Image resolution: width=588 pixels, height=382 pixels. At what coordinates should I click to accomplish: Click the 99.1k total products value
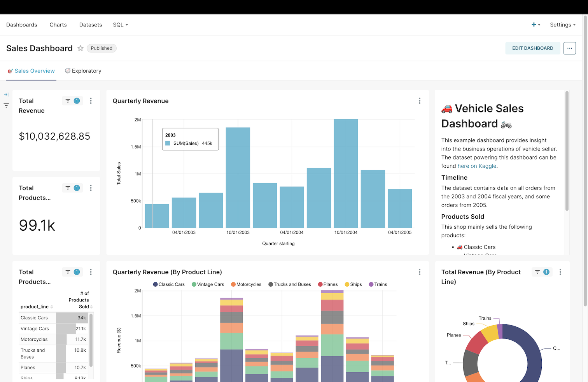click(37, 226)
